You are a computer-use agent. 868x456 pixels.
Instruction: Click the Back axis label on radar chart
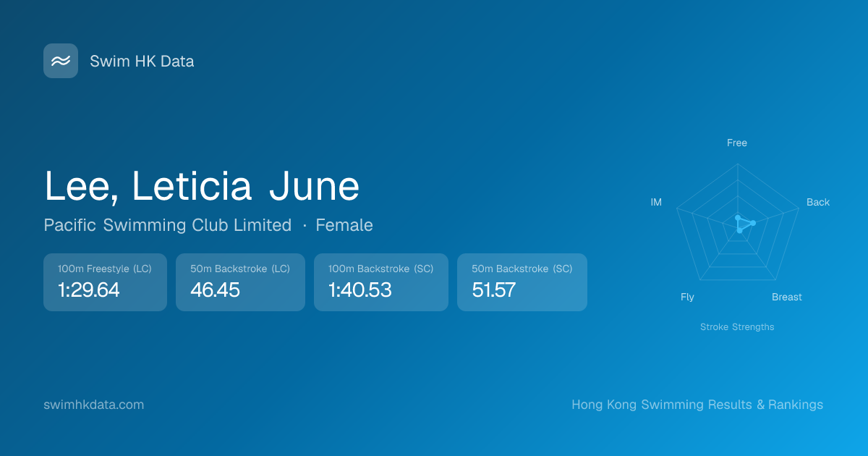818,202
